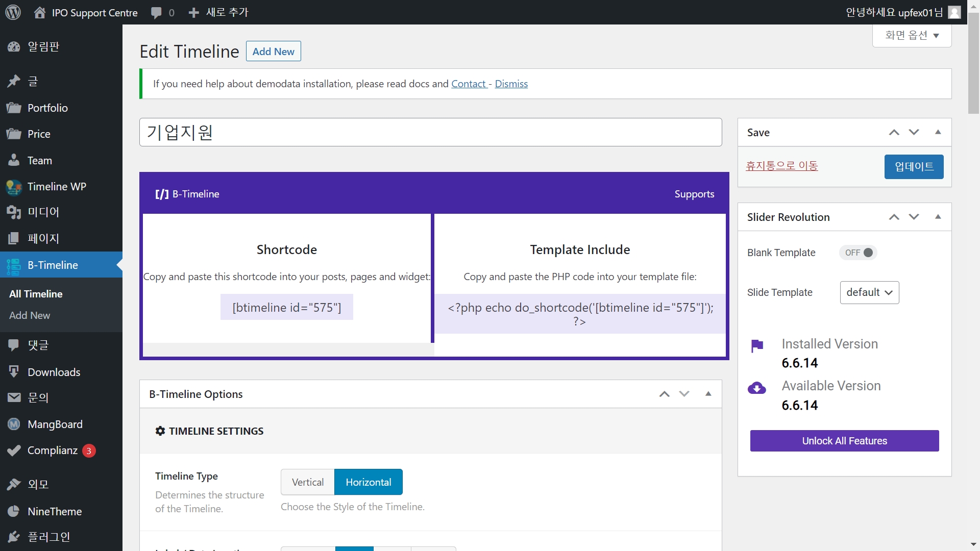Viewport: 980px width, 551px height.
Task: Move Save panel up
Action: [894, 132]
